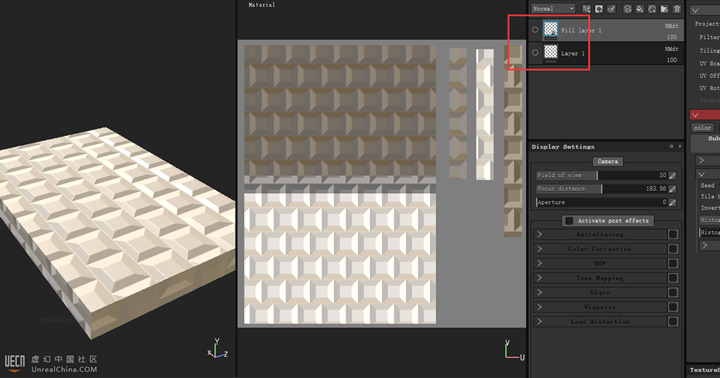Check the Color Correction enable box
720x378 pixels.
point(673,249)
